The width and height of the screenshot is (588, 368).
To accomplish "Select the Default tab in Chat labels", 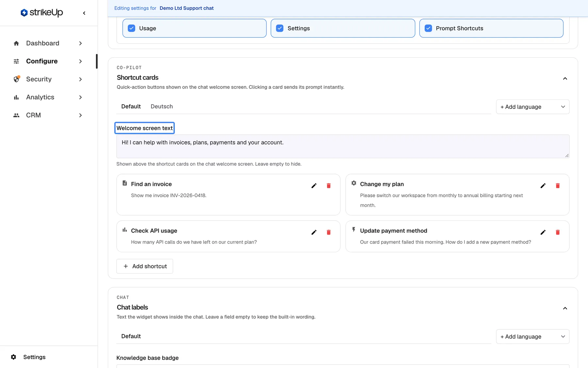I will [131, 336].
